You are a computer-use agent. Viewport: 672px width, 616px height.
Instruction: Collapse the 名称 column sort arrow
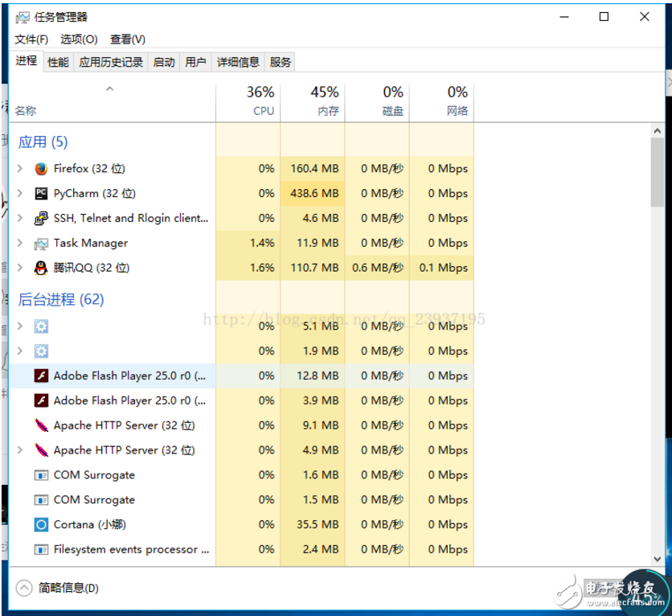[x=109, y=88]
